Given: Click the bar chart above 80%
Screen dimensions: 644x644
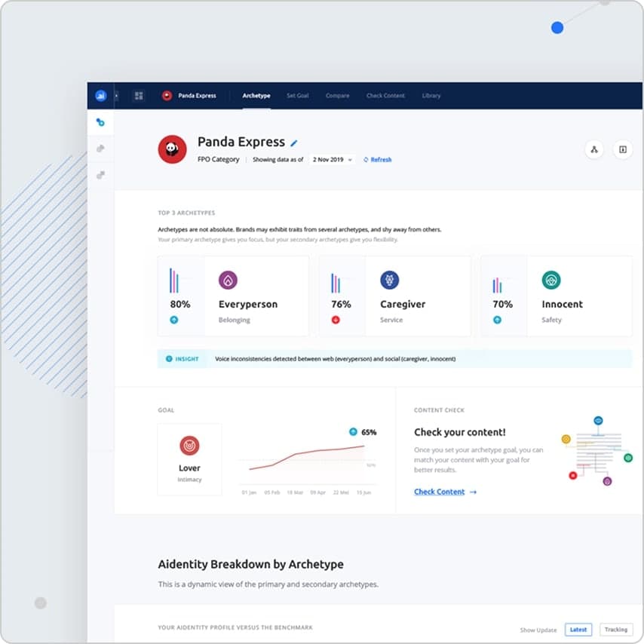Looking at the screenshot, I should (x=174, y=281).
